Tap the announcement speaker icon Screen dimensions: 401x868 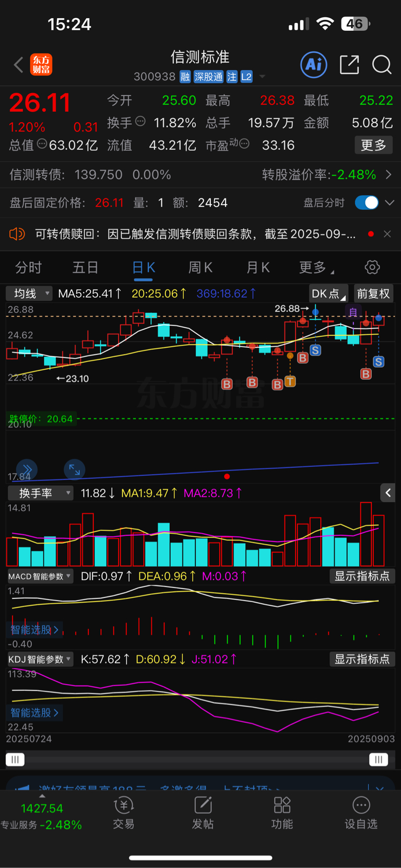click(x=17, y=233)
